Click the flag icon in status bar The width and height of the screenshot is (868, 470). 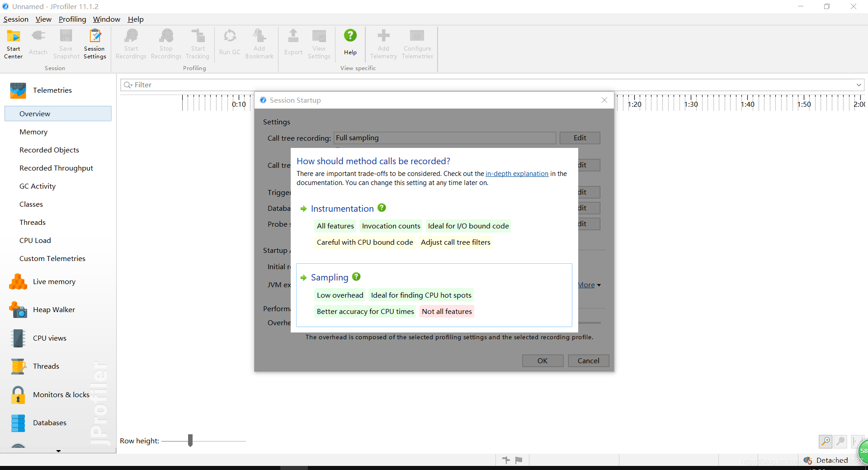coord(519,460)
